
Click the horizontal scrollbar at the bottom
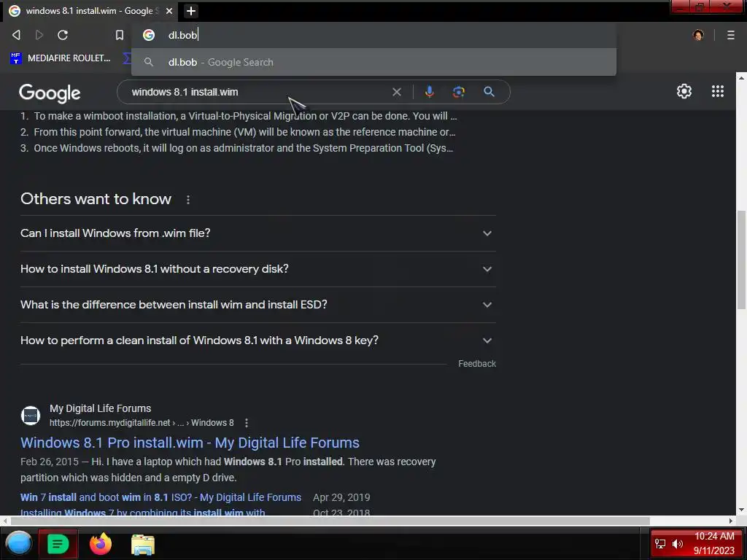(329, 521)
